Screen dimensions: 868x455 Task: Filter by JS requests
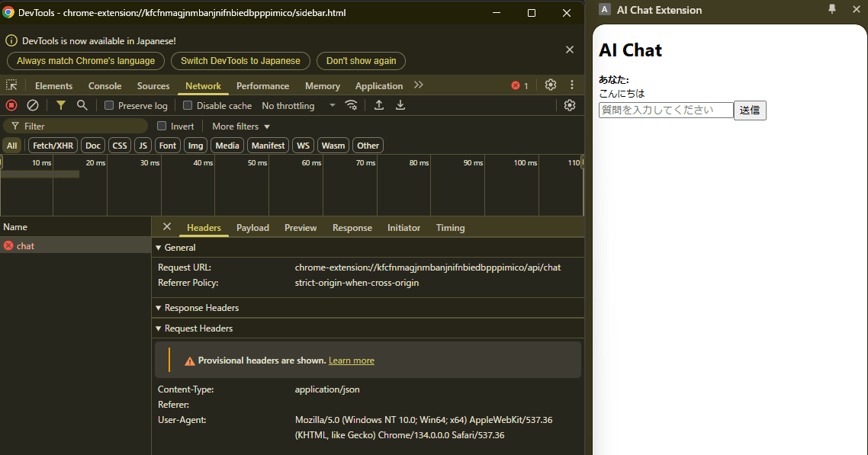pyautogui.click(x=143, y=146)
